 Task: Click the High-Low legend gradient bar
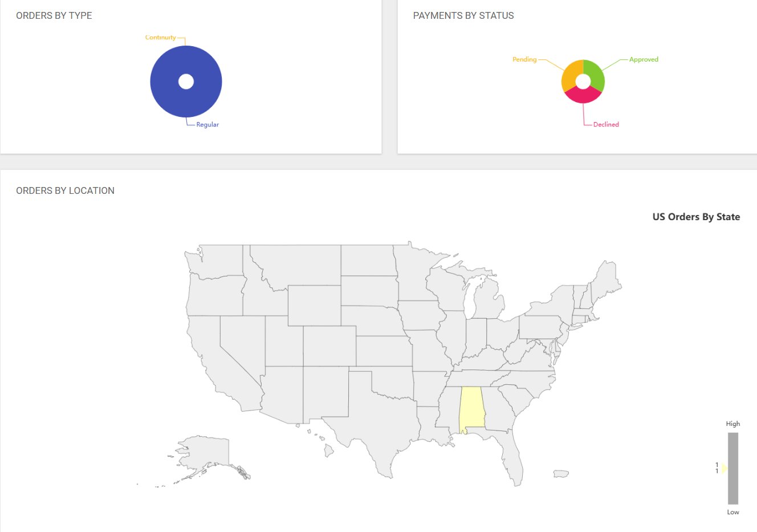pyautogui.click(x=732, y=468)
